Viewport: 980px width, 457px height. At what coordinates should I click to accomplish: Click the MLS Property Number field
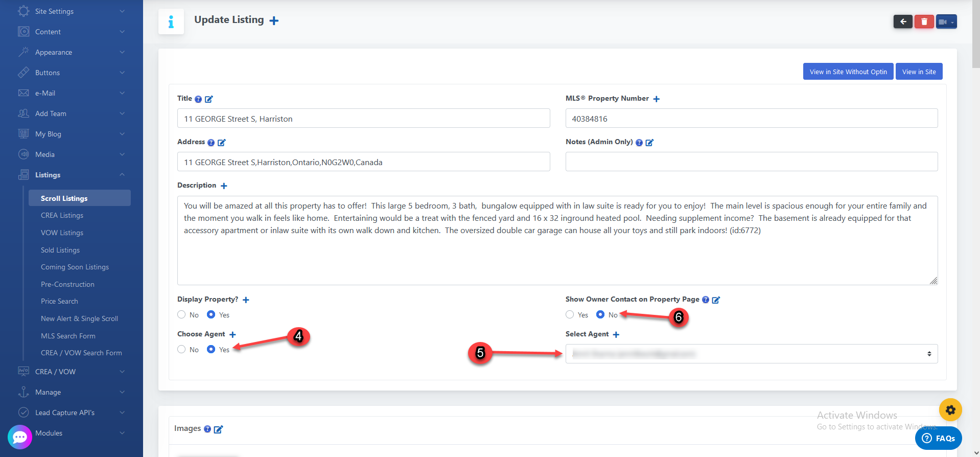tap(751, 119)
